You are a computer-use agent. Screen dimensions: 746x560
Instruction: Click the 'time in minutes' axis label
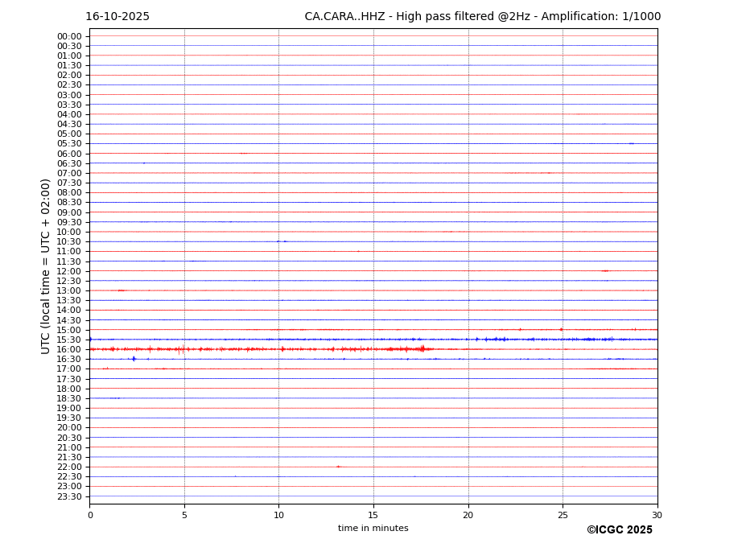click(x=373, y=529)
